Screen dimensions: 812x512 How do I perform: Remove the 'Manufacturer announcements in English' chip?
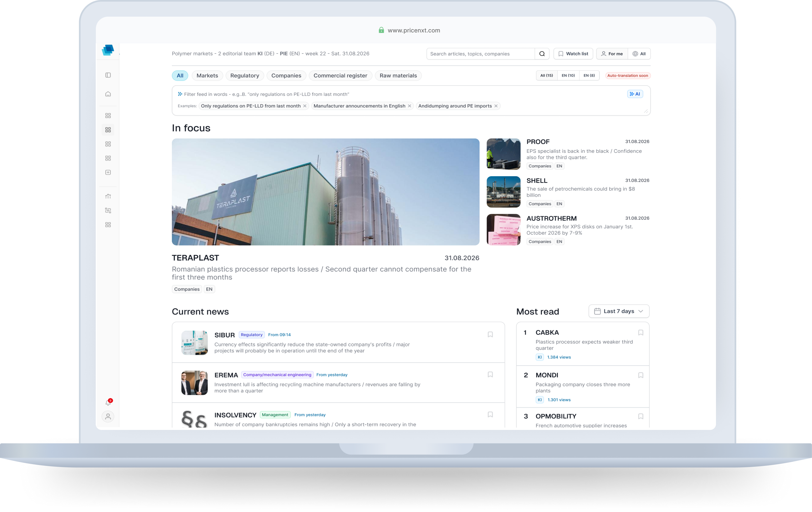[x=410, y=106]
